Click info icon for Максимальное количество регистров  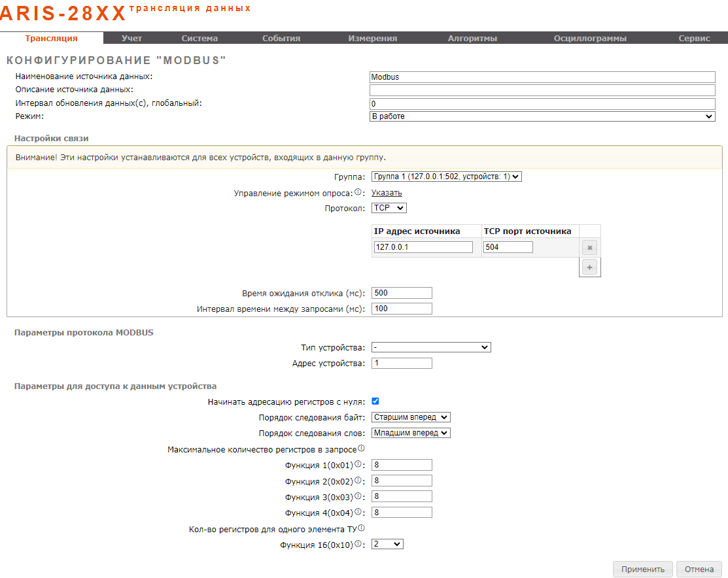[x=361, y=449]
